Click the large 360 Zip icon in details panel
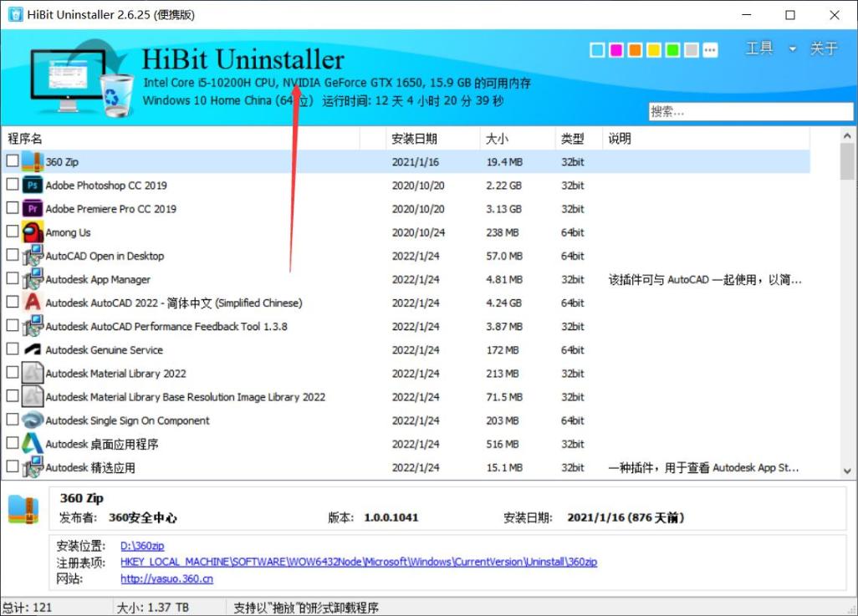This screenshot has width=858, height=616. point(23,509)
